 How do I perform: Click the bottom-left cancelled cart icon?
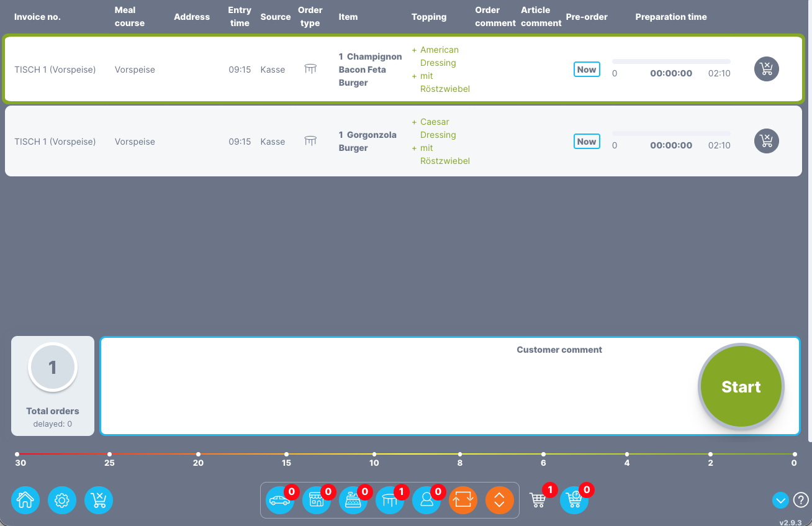pyautogui.click(x=99, y=500)
